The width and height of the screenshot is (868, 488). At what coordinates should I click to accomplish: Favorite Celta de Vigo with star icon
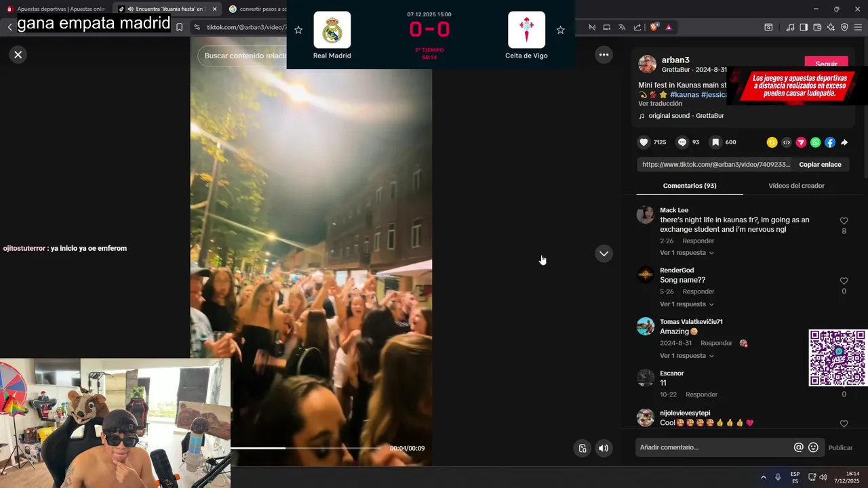point(560,30)
